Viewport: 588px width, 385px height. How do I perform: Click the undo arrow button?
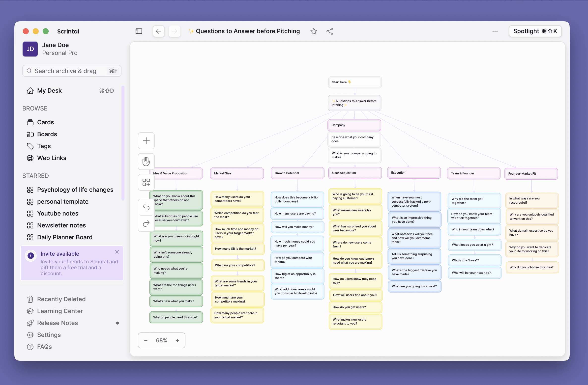point(146,207)
